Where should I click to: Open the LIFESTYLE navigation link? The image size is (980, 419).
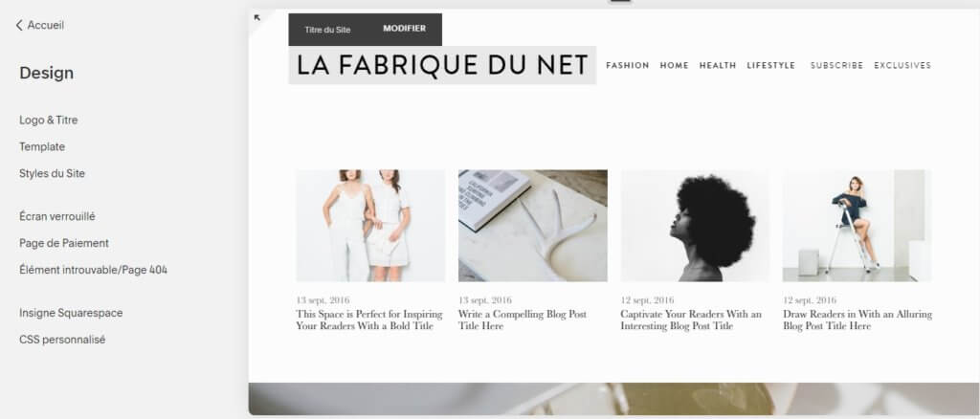point(771,66)
